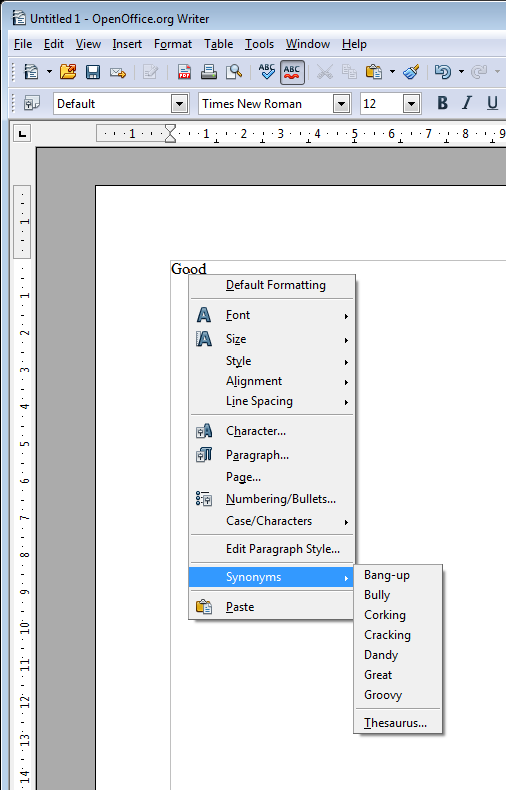
Task: Open the Edit menu
Action: point(54,44)
